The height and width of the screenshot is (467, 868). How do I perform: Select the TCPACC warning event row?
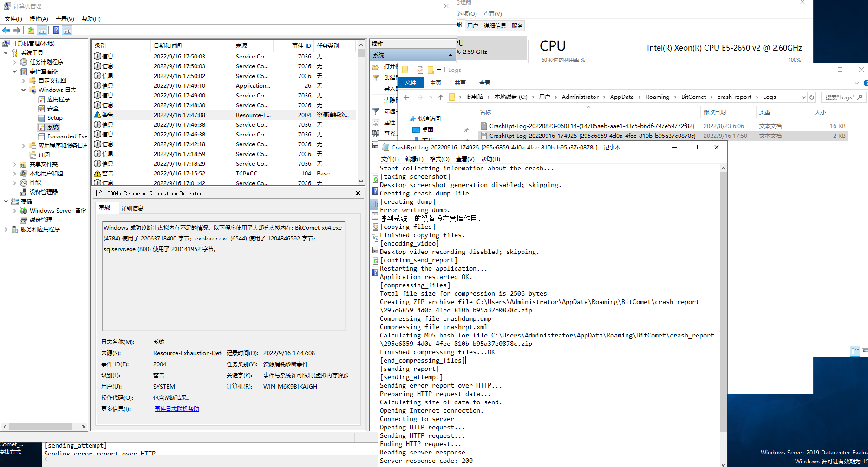point(225,173)
